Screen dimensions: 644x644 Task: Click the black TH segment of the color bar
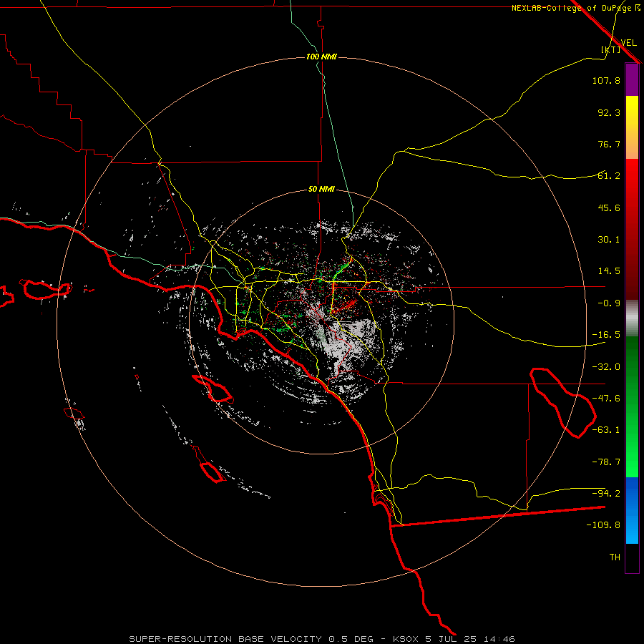point(632,557)
